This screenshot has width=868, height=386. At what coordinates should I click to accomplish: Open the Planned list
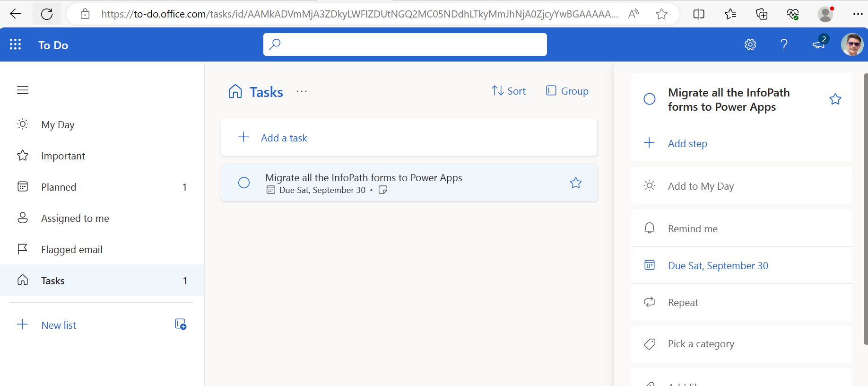102,187
